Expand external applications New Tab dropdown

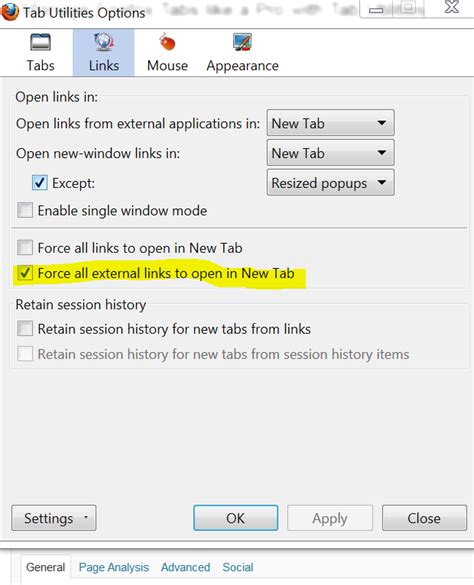click(x=330, y=123)
